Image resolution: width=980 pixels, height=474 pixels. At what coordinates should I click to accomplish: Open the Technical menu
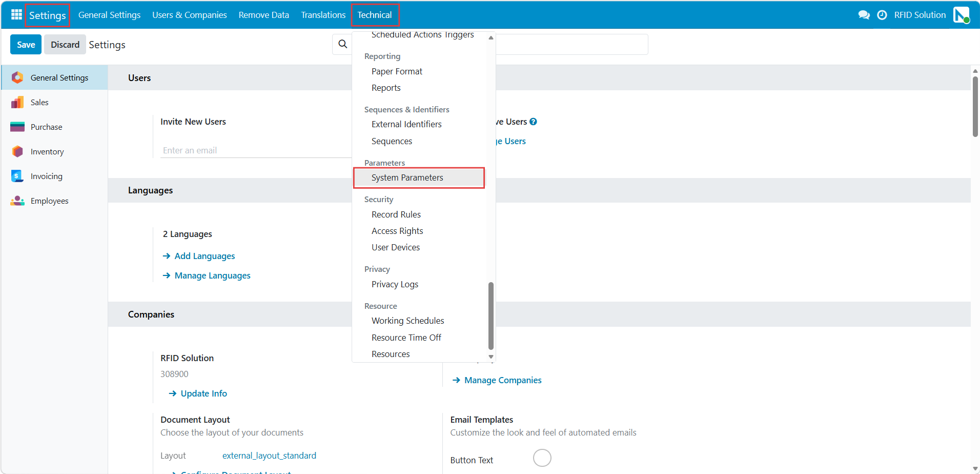pyautogui.click(x=375, y=15)
